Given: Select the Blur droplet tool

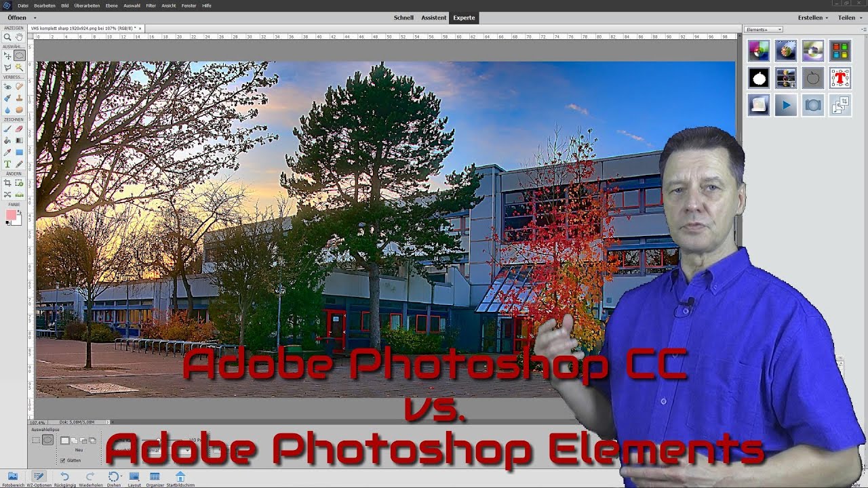Looking at the screenshot, I should 7,110.
